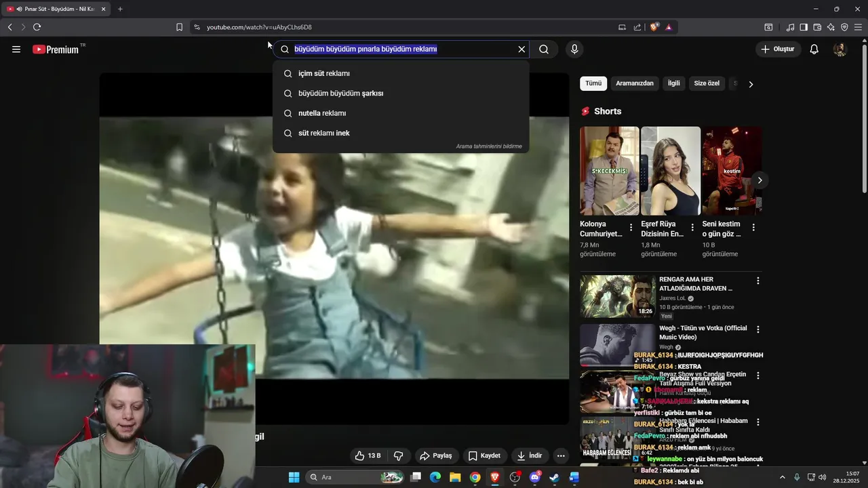Open options for the Beyaz Show video
This screenshot has height=488, width=868.
758,375
